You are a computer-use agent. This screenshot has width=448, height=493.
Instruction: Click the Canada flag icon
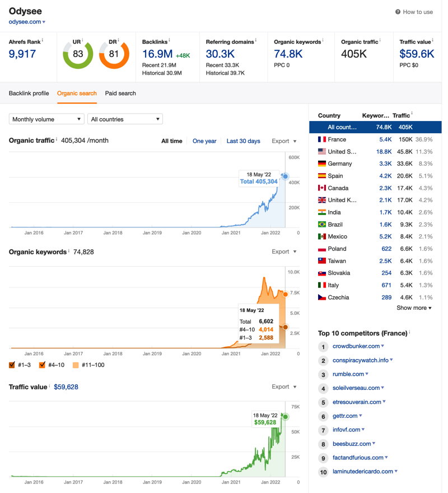pos(321,188)
